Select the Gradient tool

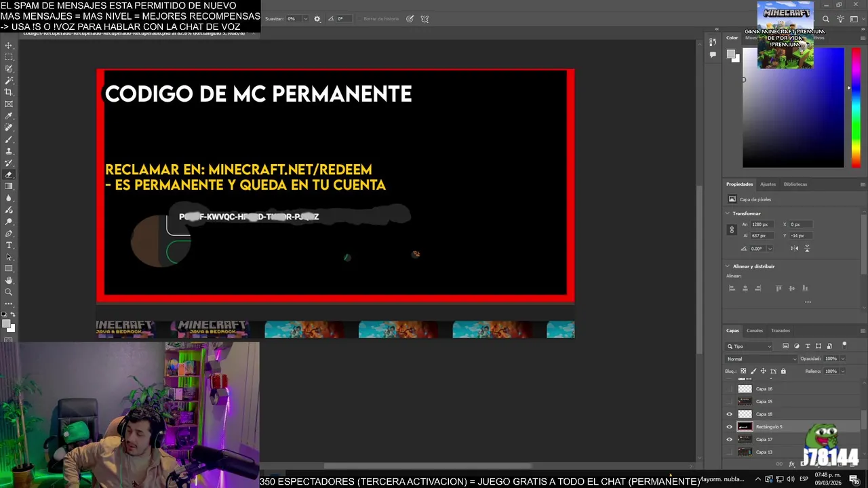click(x=9, y=186)
